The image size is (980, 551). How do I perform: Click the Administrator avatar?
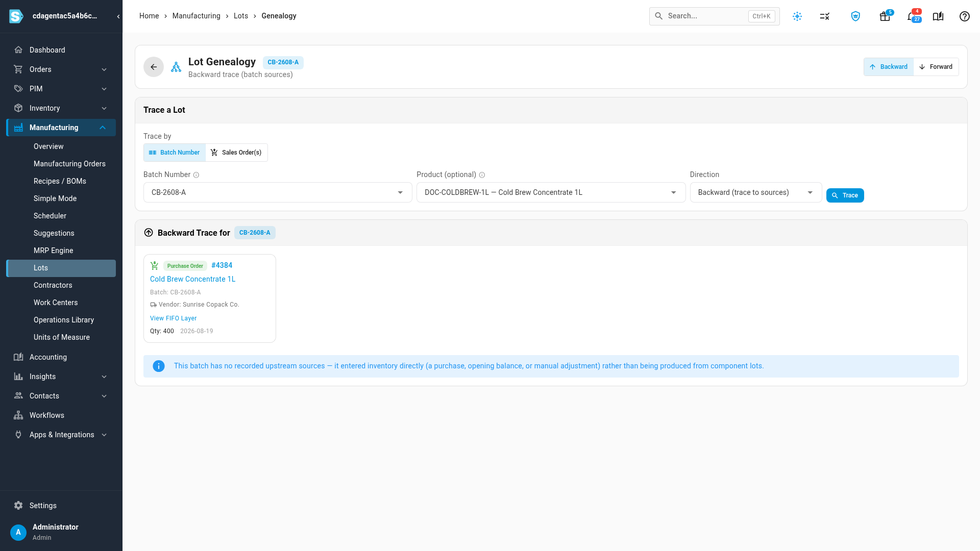pyautogui.click(x=18, y=532)
